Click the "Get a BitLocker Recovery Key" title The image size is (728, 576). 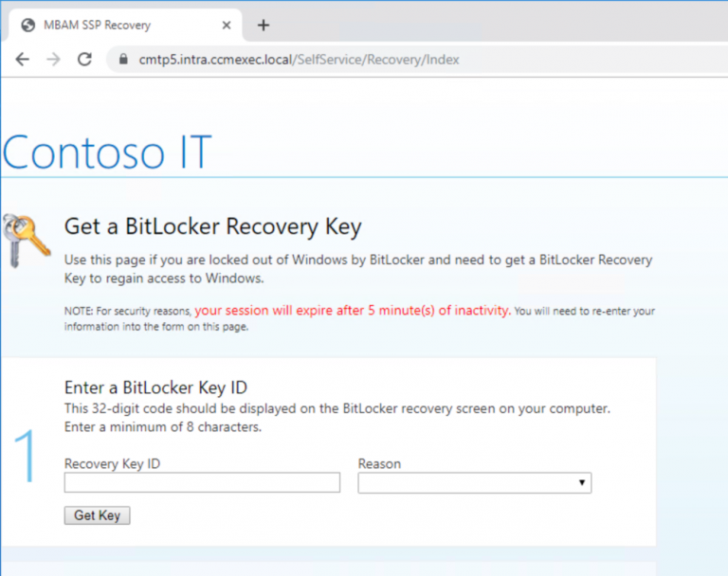point(212,226)
